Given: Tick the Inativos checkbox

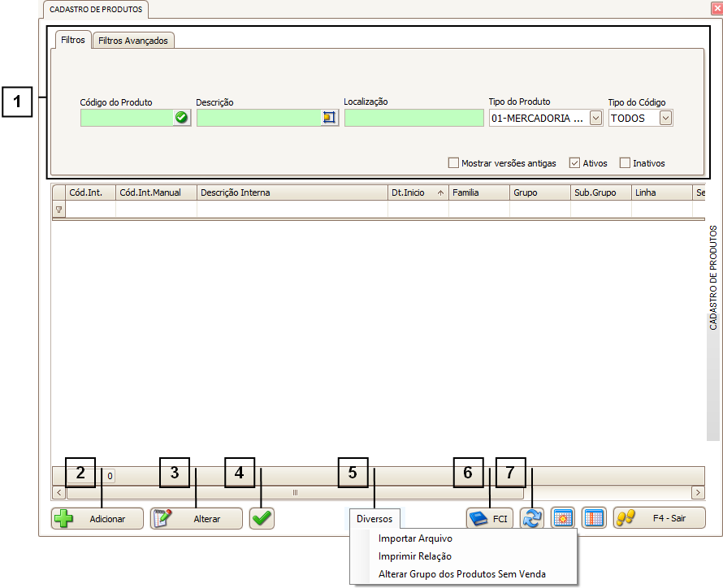Looking at the screenshot, I should (x=625, y=163).
